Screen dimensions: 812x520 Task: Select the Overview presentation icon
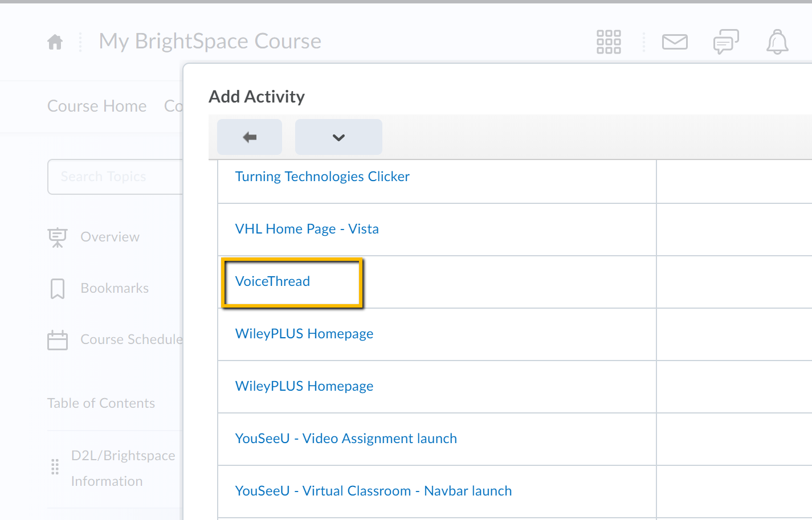point(57,237)
